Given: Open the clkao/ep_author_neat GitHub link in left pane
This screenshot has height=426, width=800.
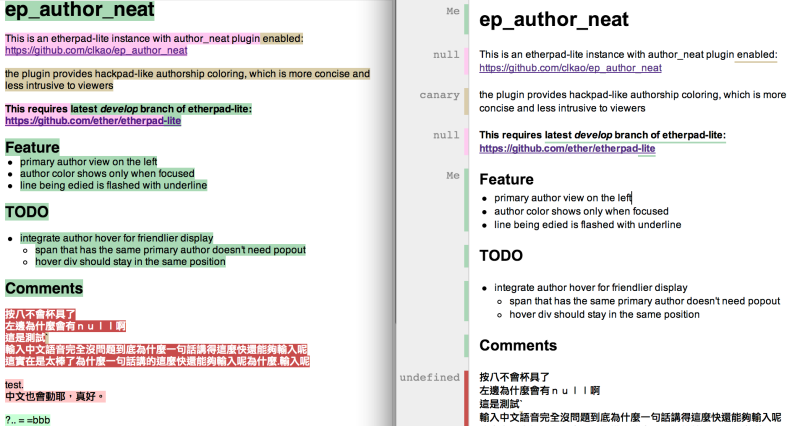Looking at the screenshot, I should coord(96,51).
